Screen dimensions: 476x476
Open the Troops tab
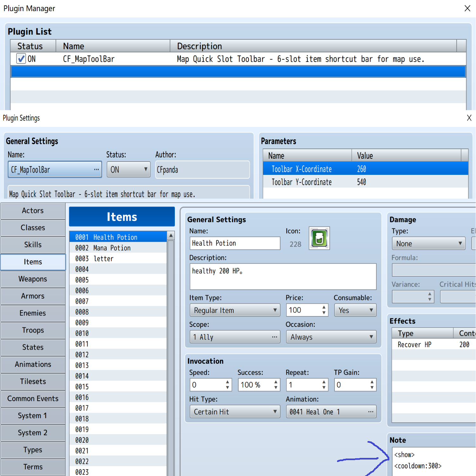[33, 330]
